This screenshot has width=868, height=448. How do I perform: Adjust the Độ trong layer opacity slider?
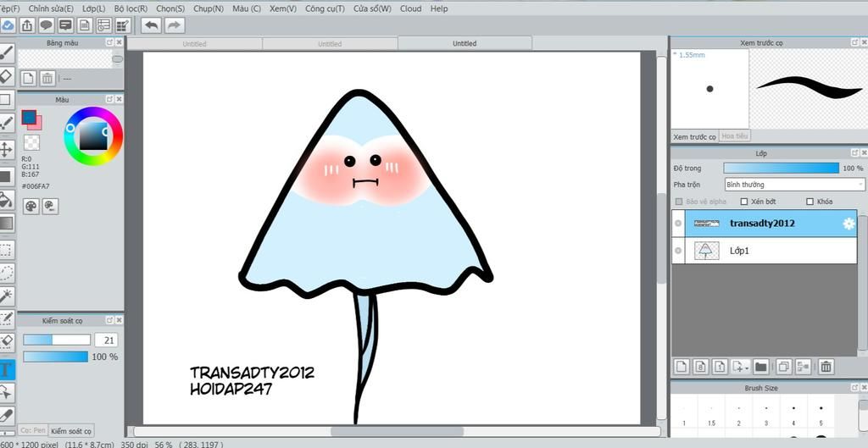pyautogui.click(x=781, y=169)
